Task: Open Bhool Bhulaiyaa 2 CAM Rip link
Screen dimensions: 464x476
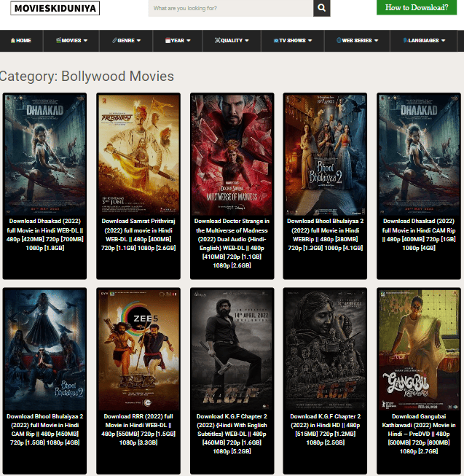Action: tap(45, 429)
